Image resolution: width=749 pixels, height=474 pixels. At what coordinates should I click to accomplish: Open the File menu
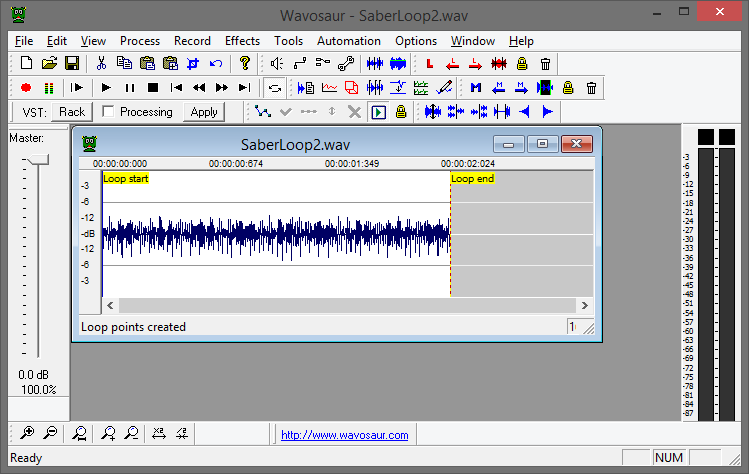tap(24, 41)
